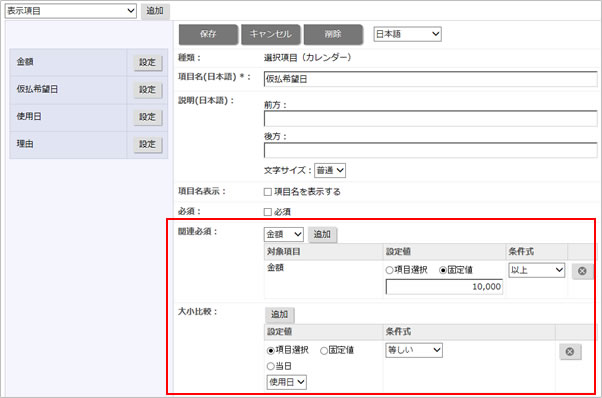Click the 削除 button
The width and height of the screenshot is (602, 398).
point(333,34)
